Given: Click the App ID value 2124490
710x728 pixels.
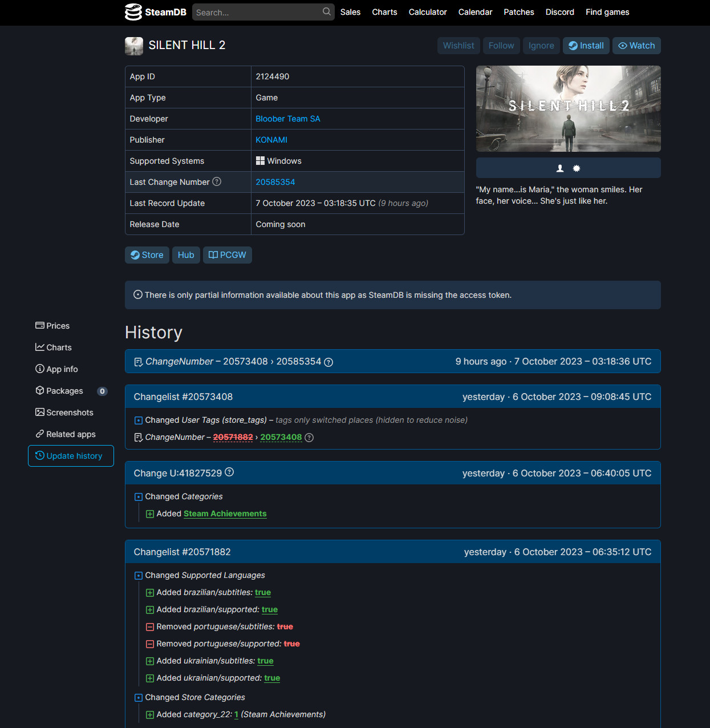Looking at the screenshot, I should tap(273, 76).
